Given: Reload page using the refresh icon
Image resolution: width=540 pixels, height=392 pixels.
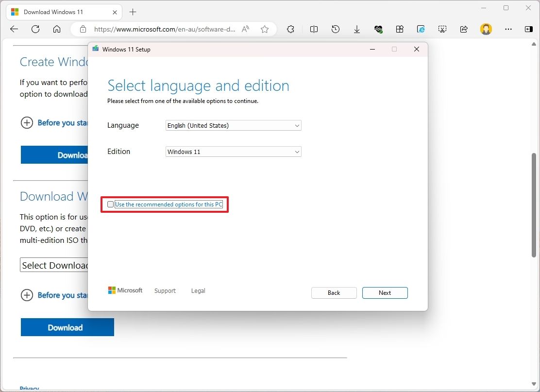Looking at the screenshot, I should tap(35, 29).
